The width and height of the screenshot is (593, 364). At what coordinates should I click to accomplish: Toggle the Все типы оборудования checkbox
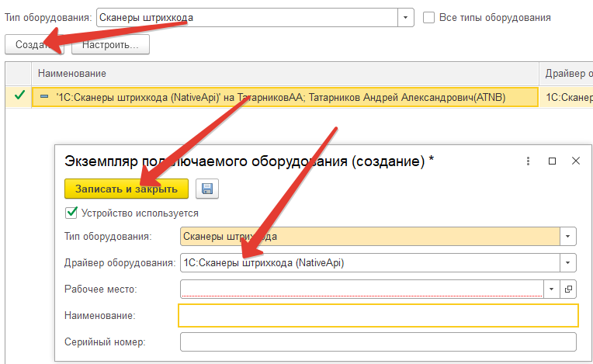tap(428, 18)
